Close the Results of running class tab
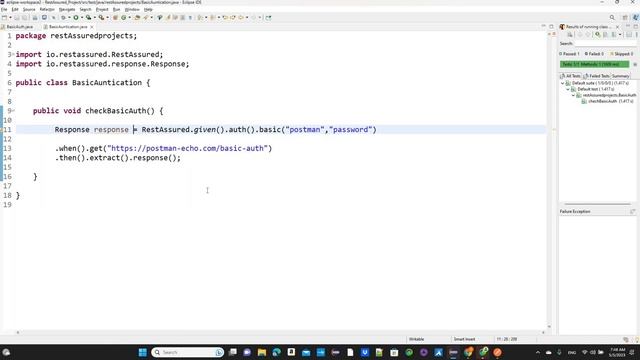This screenshot has height=360, width=640. [x=617, y=27]
